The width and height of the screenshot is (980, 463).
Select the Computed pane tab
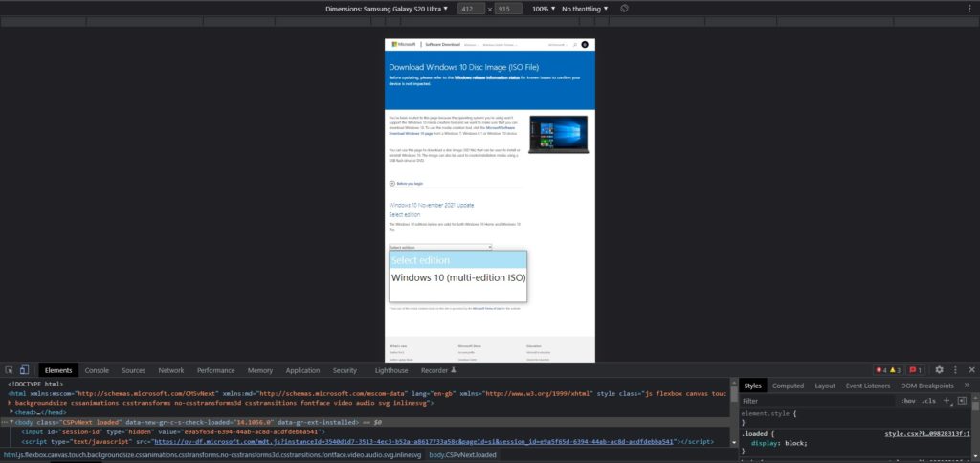coord(789,386)
